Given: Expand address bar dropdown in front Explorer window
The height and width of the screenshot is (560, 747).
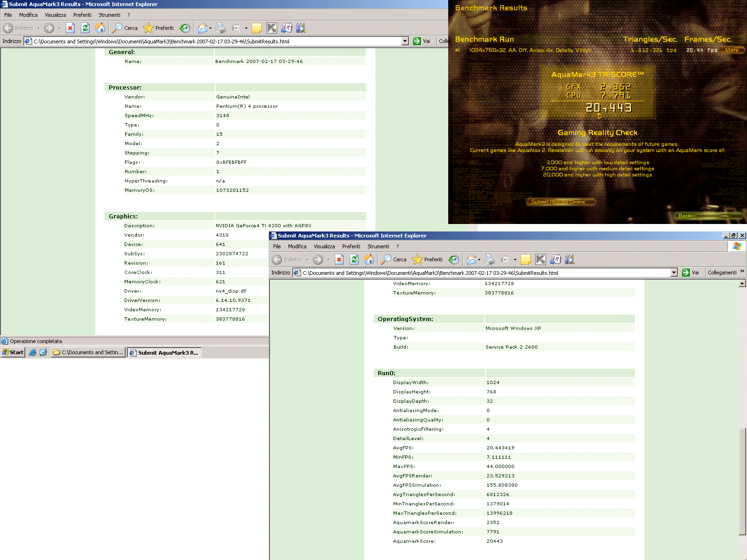Looking at the screenshot, I should pyautogui.click(x=674, y=273).
